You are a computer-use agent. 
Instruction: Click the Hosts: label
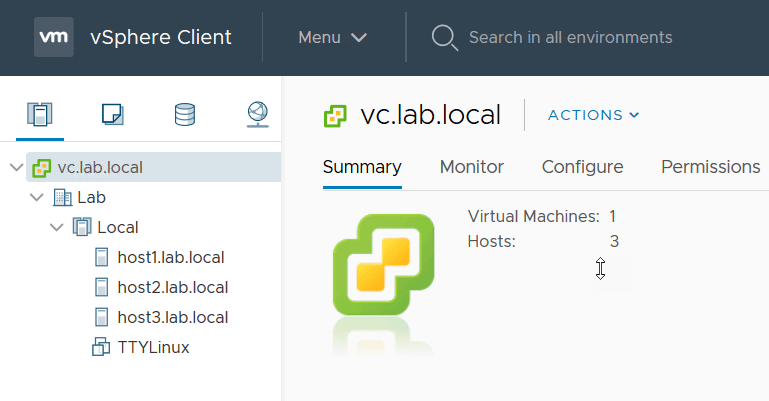coord(491,241)
